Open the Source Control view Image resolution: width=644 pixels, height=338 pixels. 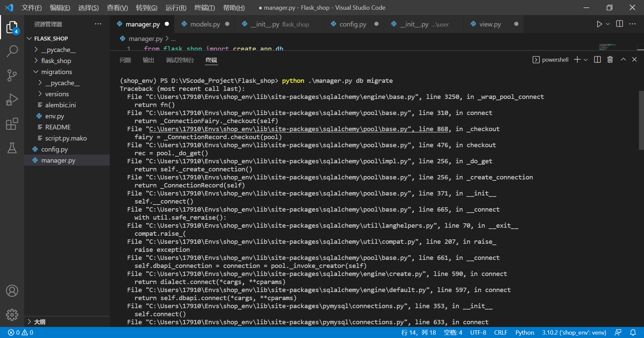pos(12,75)
